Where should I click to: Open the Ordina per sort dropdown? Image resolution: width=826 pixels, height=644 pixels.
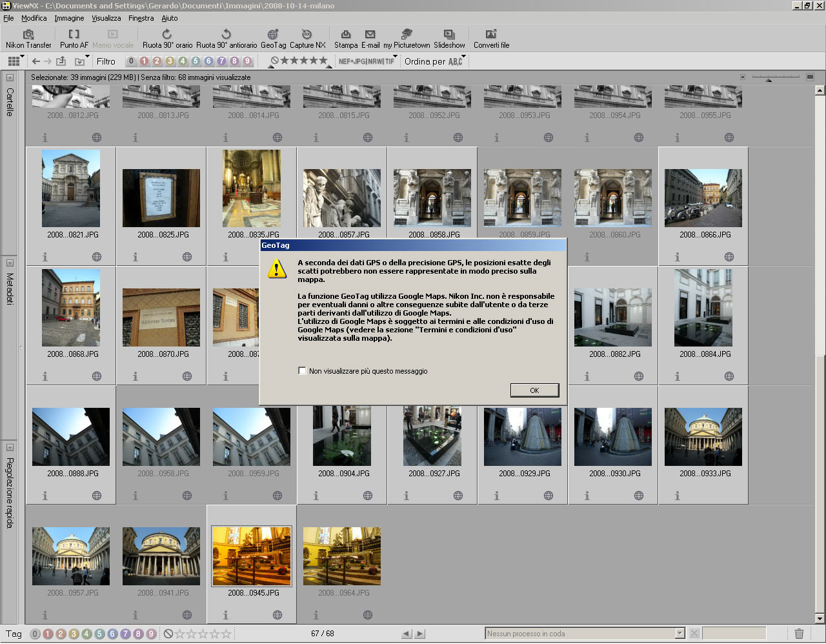(x=435, y=61)
